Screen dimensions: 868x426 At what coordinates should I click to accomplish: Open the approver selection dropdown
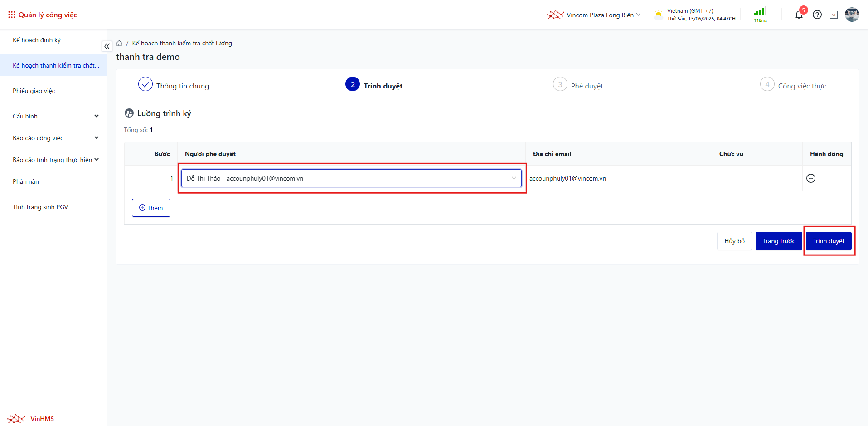(x=351, y=178)
